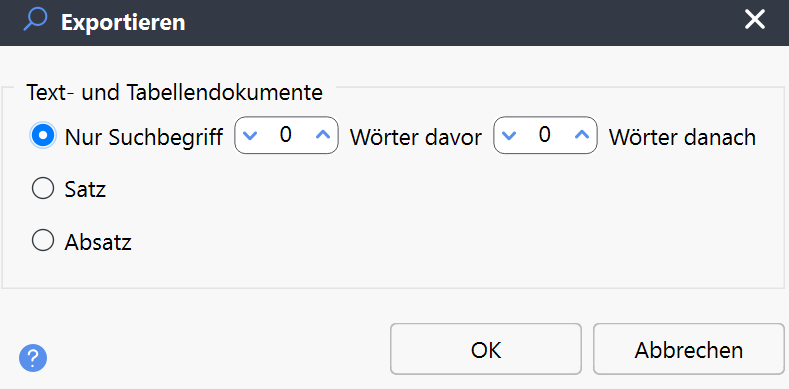Click the Wörter danach number field
This screenshot has width=789, height=389.
point(545,135)
